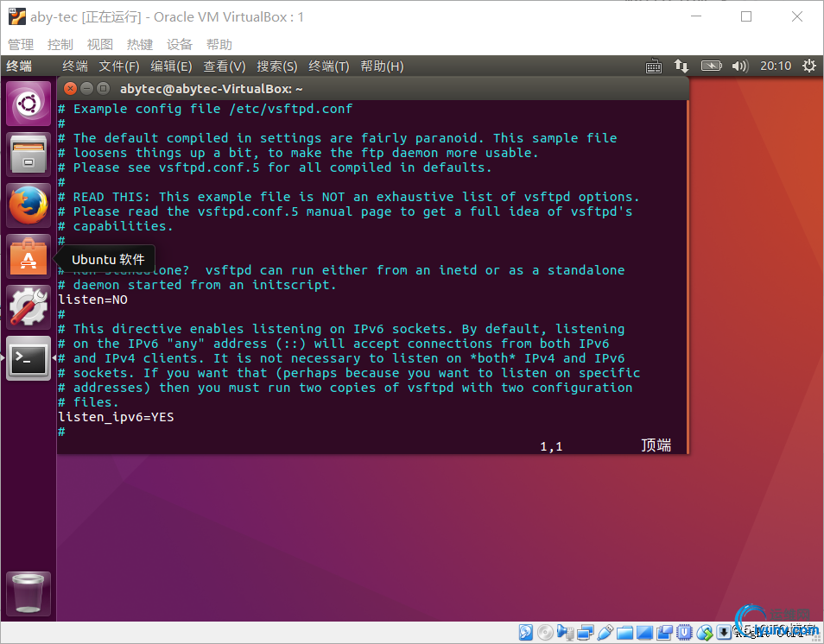Viewport: 824px width, 644px height.
Task: Click VirtualBox hard disk activity icon
Action: 525,633
